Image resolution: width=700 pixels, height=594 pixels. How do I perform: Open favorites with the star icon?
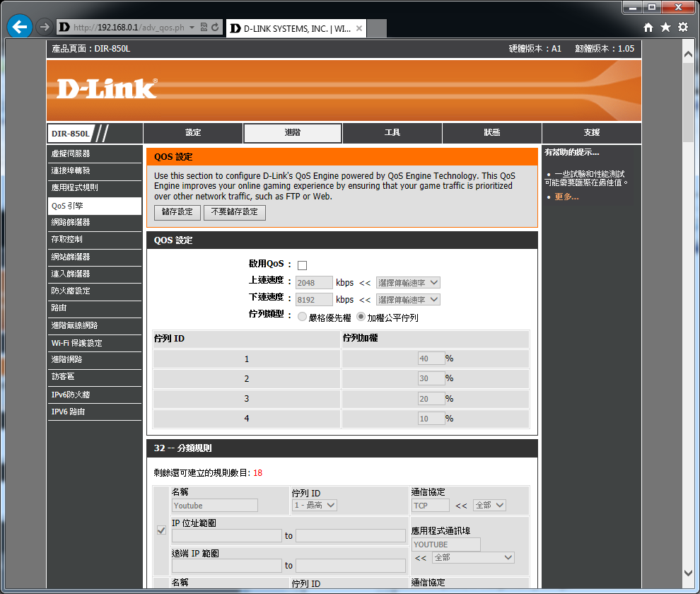coord(665,27)
